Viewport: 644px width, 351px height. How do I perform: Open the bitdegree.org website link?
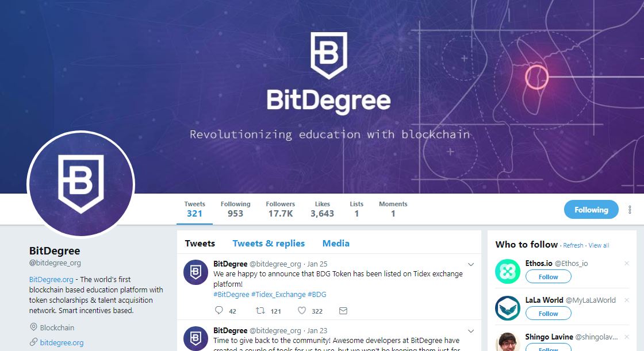62,342
